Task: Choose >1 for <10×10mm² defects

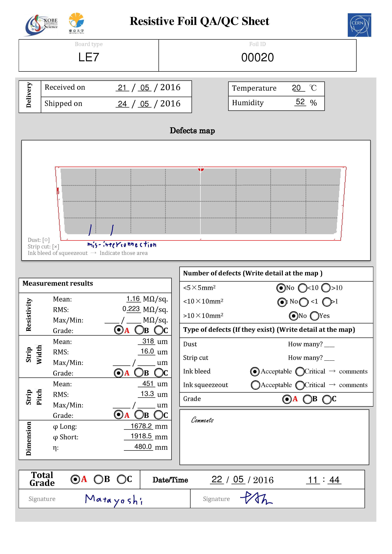Action: pyautogui.click(x=327, y=302)
